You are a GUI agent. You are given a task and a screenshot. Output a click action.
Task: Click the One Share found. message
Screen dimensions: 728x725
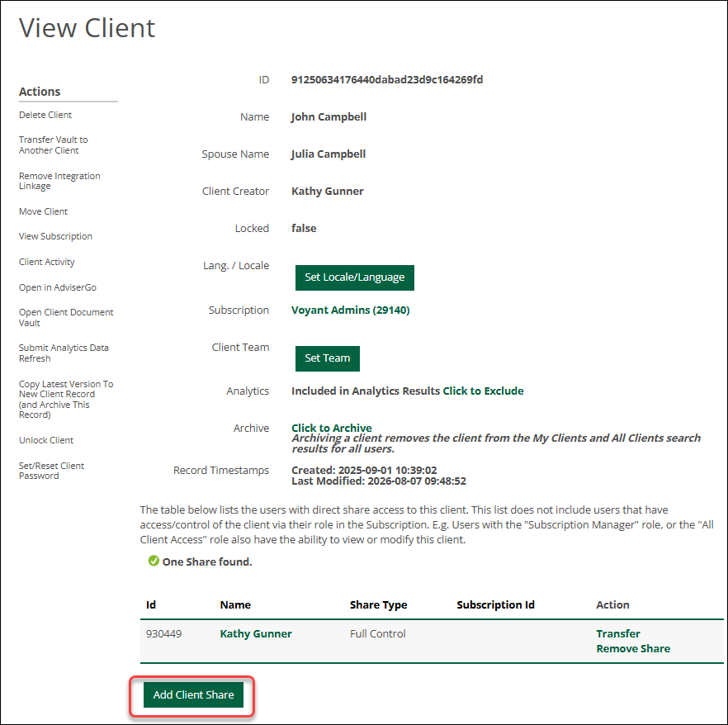[x=207, y=562]
